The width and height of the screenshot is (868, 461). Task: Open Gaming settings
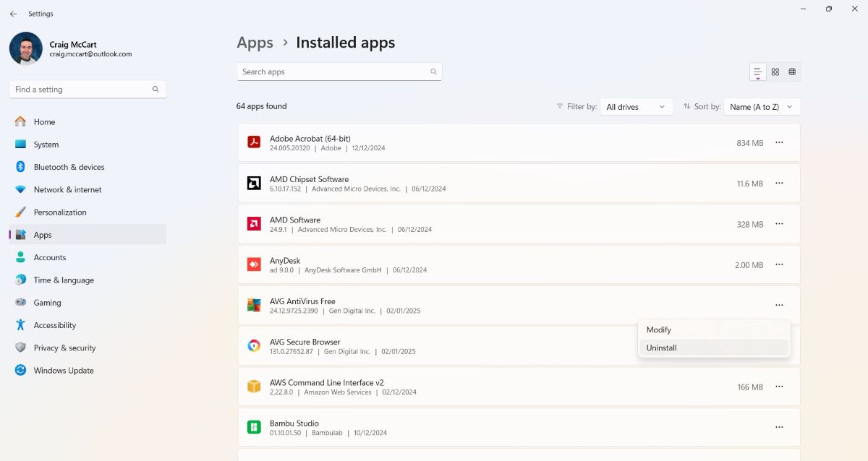[88, 303]
